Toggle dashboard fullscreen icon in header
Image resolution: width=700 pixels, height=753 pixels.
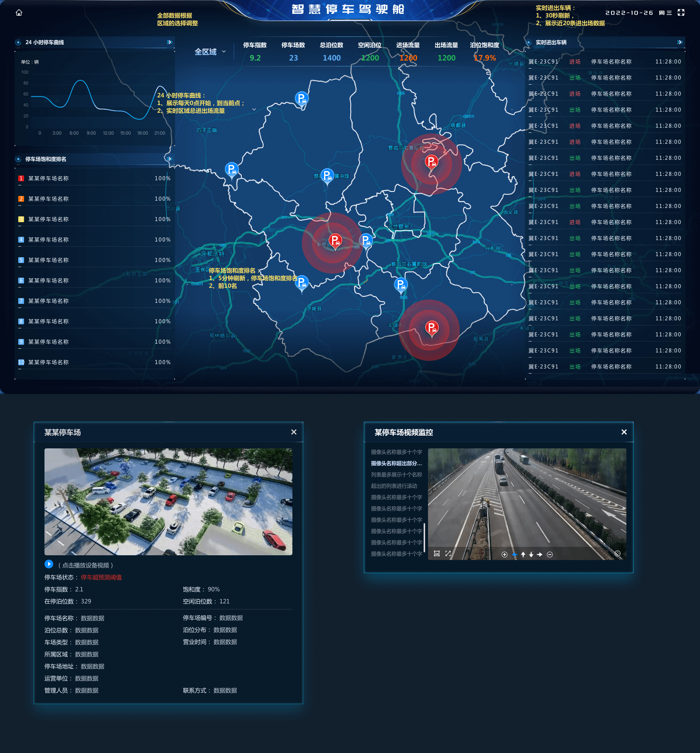point(681,12)
